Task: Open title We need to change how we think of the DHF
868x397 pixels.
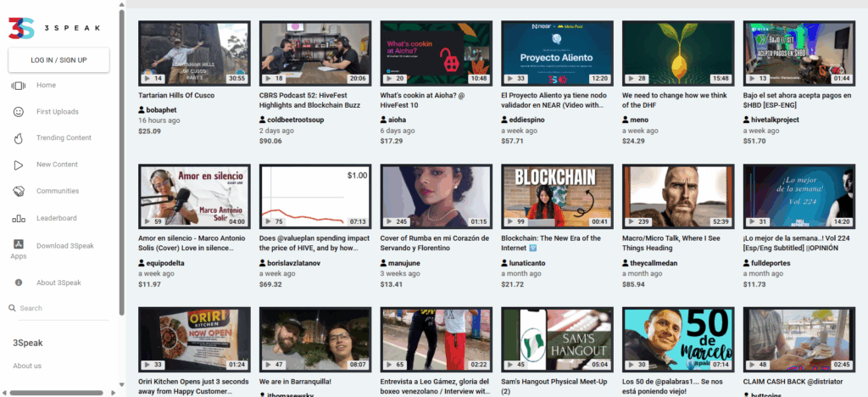Action: (x=674, y=100)
